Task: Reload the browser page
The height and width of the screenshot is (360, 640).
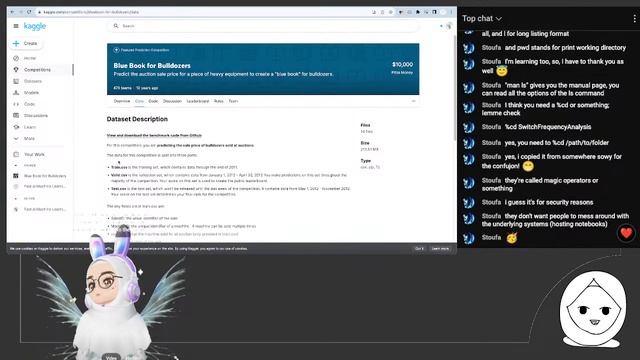Action: (x=29, y=12)
